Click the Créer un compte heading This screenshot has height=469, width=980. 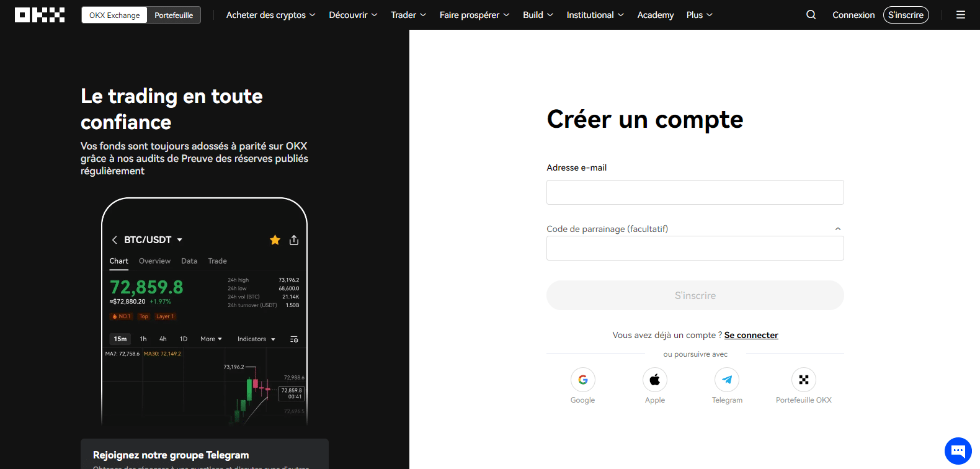click(x=645, y=119)
